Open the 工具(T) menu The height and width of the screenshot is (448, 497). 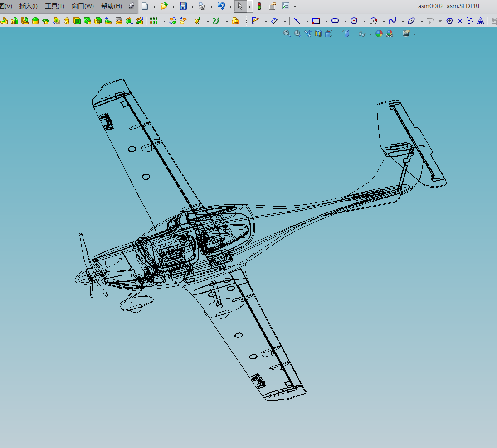[x=54, y=6]
